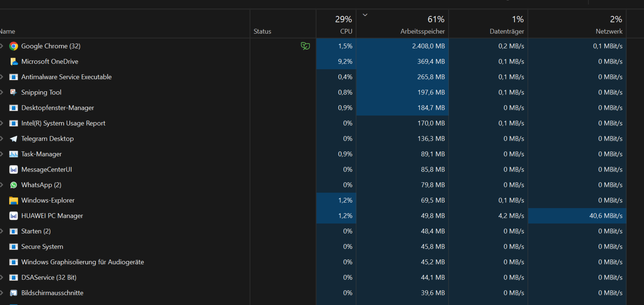Expand the Google Chrome (32) process group
Viewport: 644px width, 305px height.
point(2,46)
